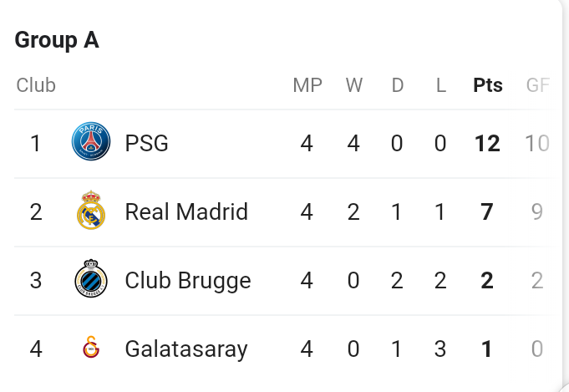Click the Club Brugge crest icon

click(x=91, y=278)
